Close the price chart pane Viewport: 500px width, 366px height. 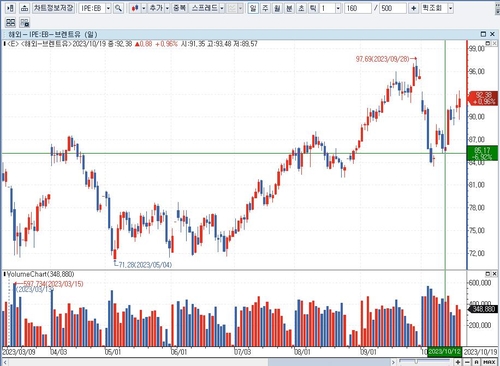(494, 43)
